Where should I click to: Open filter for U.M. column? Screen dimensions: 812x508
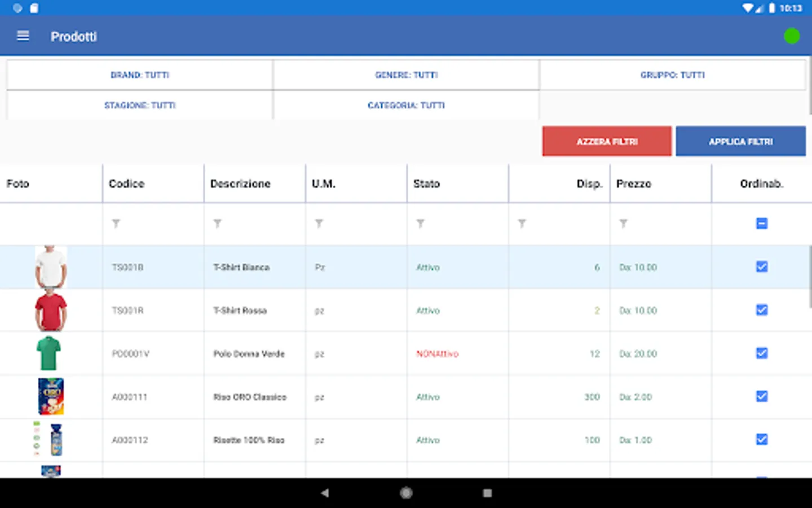[x=319, y=224]
